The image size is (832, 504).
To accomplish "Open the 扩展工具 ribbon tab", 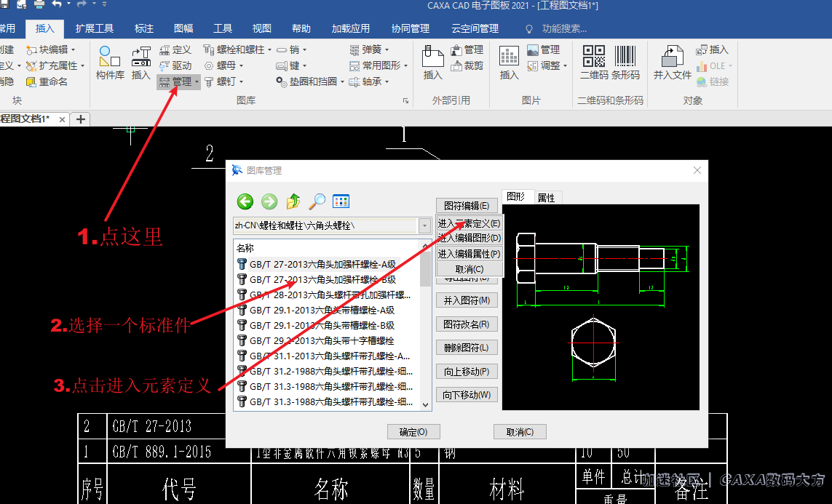I will [x=95, y=28].
